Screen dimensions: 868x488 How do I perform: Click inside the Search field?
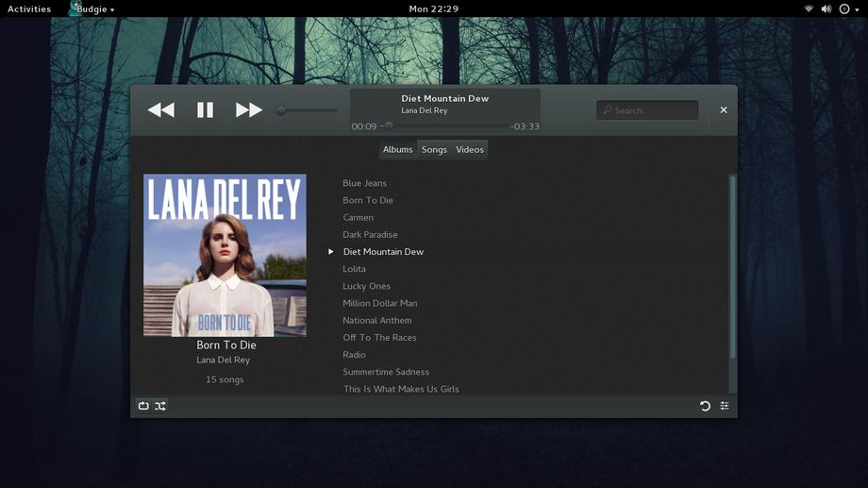[647, 110]
